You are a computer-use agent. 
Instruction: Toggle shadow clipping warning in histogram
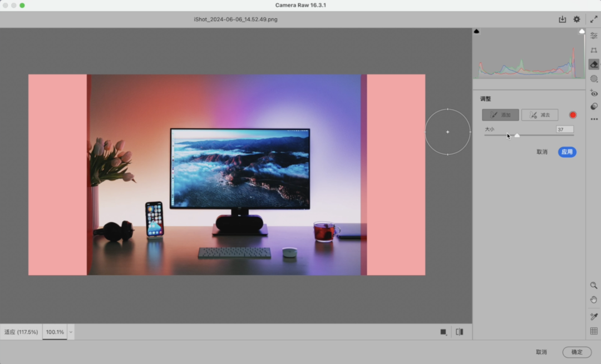pos(476,32)
